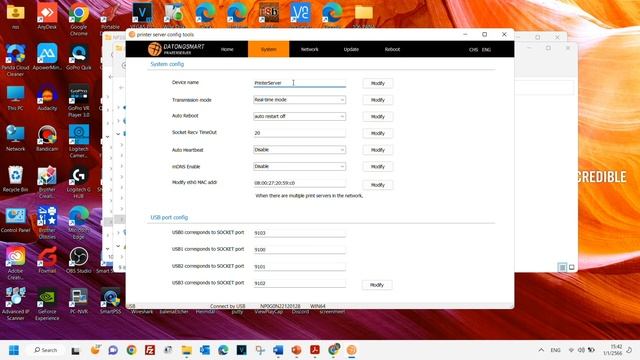Image resolution: width=640 pixels, height=360 pixels.
Task: Open Adobe Acrobat from the taskbar
Action: (315, 350)
